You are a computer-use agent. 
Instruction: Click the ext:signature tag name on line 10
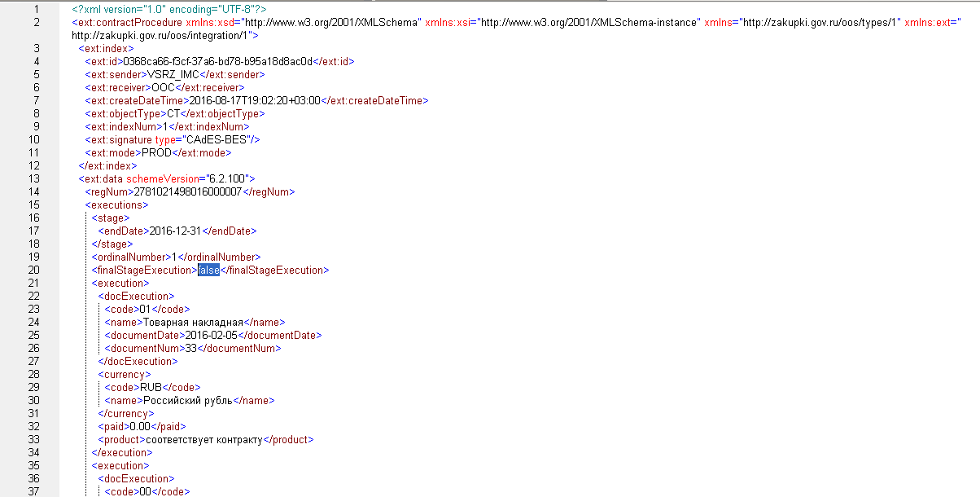(120, 139)
